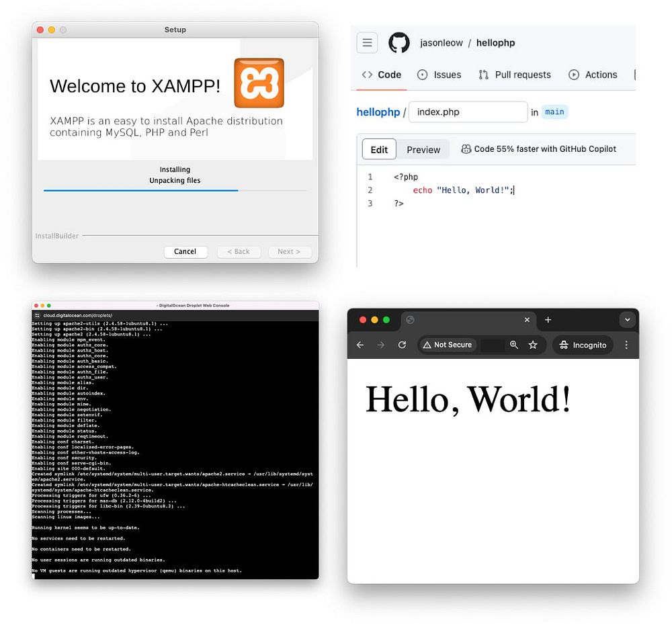Click the Issues circle icon
The width and height of the screenshot is (672, 627).
tap(422, 75)
